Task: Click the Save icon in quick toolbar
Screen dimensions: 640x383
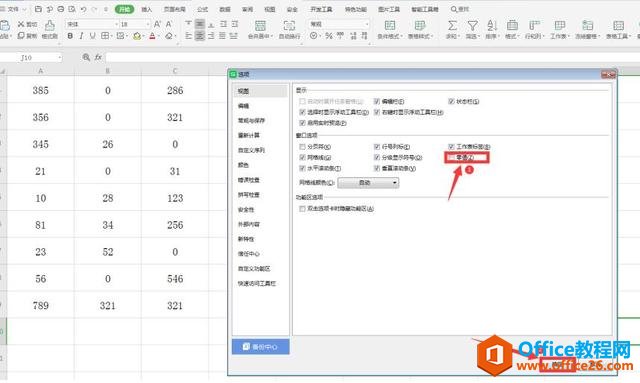Action: (x=38, y=9)
